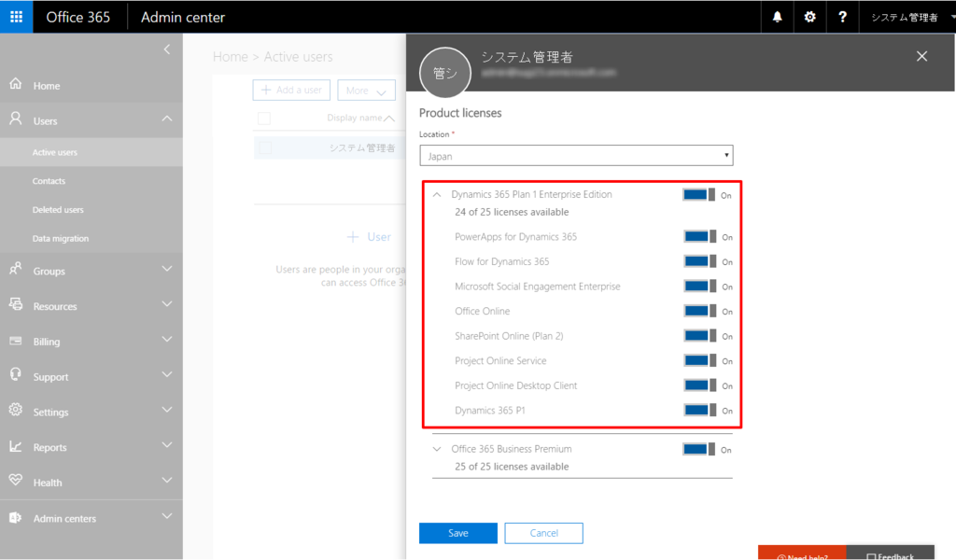Image resolution: width=956 pixels, height=560 pixels.
Task: Expand the Reports menu chevron
Action: click(x=166, y=445)
